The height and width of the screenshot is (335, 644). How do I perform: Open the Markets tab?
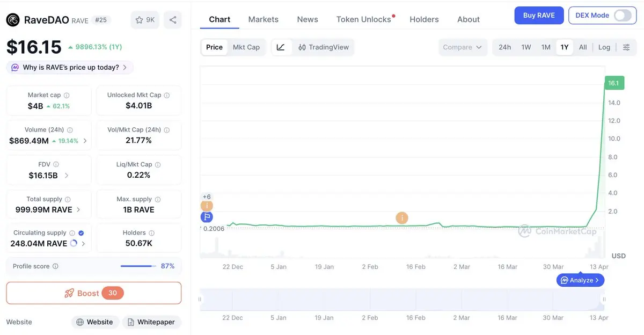click(x=264, y=19)
